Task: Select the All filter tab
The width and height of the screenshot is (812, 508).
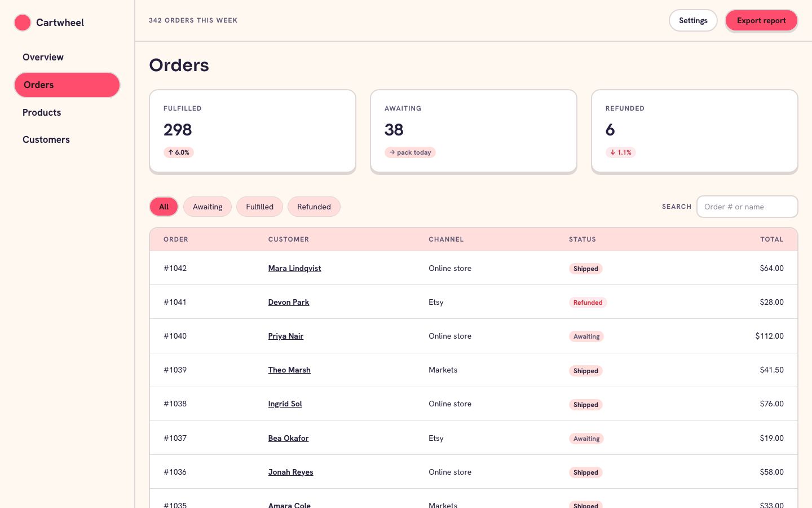Action: tap(164, 207)
